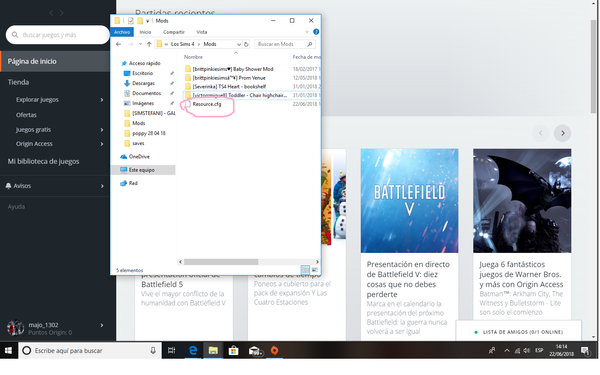This screenshot has height=375, width=600.
Task: Click the Cortana search box
Action: point(90,351)
